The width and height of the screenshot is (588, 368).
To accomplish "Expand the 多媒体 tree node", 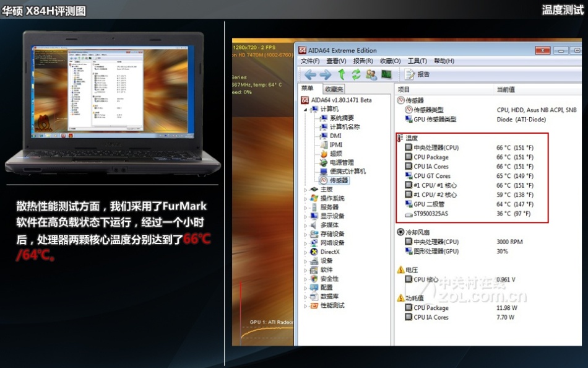I will 306,226.
